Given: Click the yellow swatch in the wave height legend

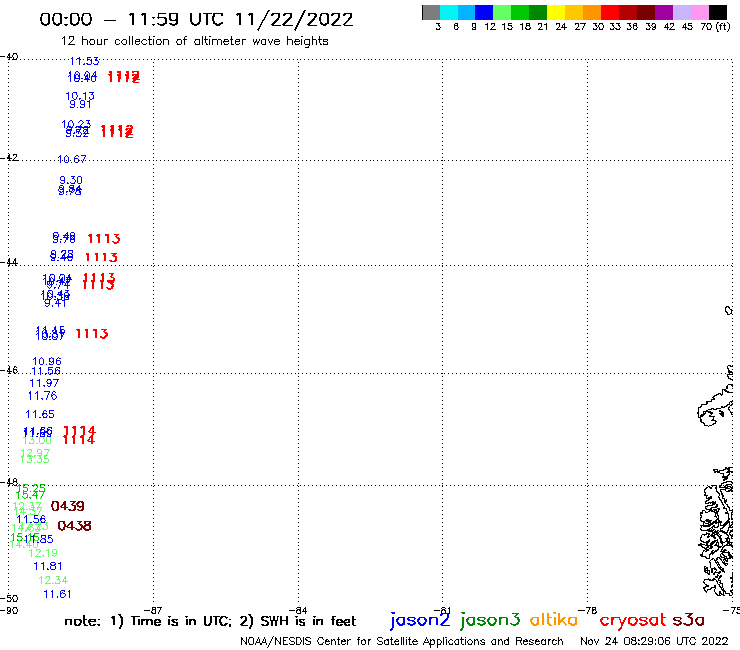Looking at the screenshot, I should click(556, 13).
